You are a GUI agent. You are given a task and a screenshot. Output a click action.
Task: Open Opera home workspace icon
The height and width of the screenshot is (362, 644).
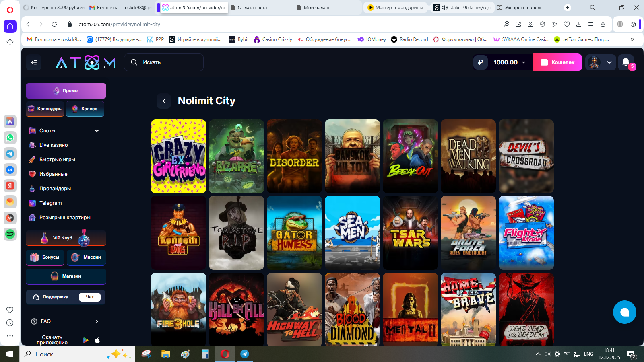(10, 26)
